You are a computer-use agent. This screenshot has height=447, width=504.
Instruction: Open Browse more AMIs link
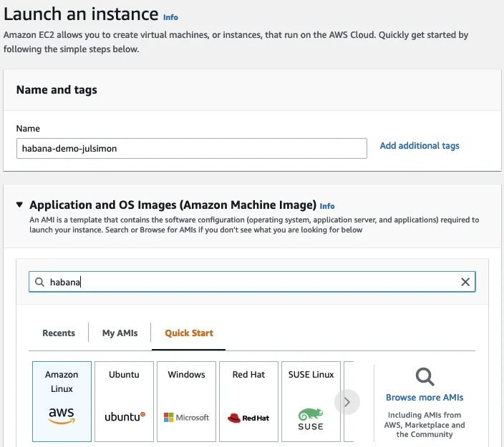[x=425, y=398]
